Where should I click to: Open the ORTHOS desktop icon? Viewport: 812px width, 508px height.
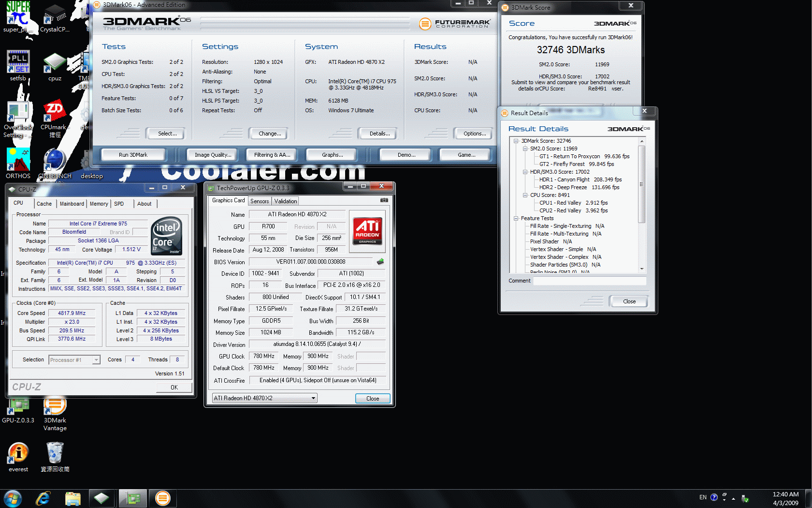tap(18, 164)
